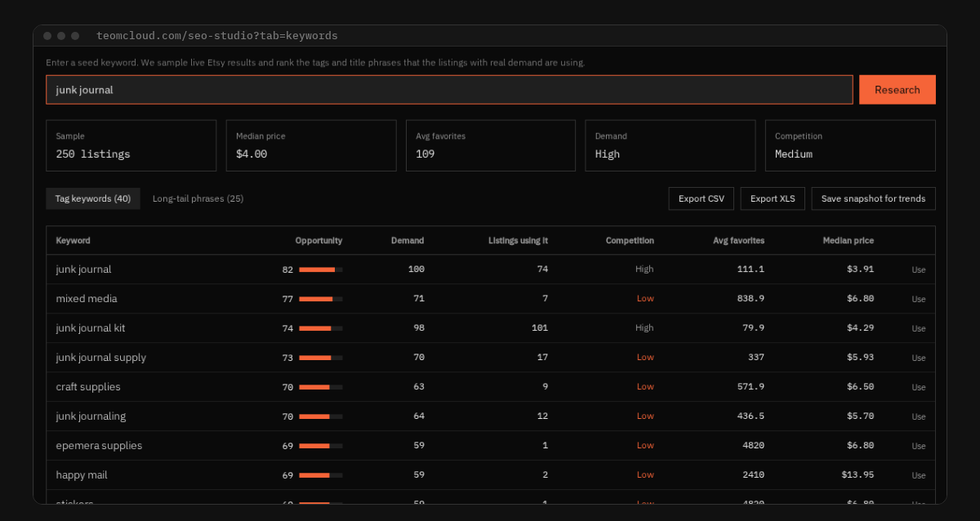This screenshot has width=980, height=521.
Task: Click the Low competition value for 'craft supplies'
Action: coord(645,387)
